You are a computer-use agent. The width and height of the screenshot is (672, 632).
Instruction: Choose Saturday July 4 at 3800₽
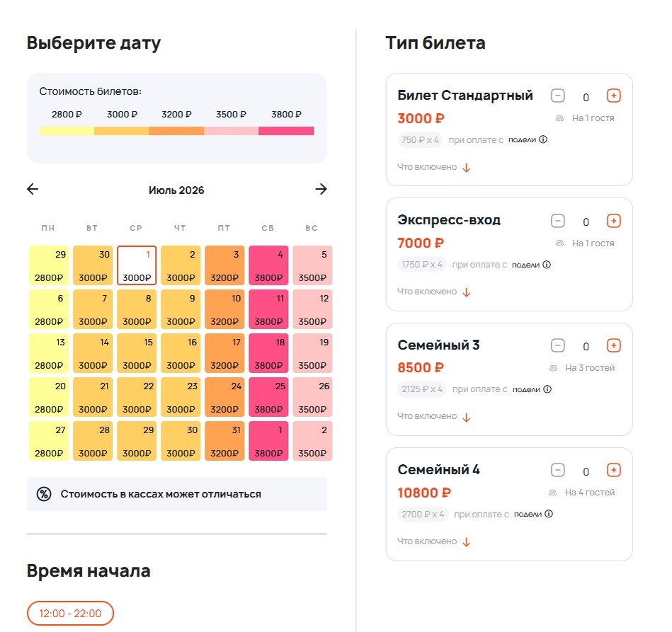point(268,265)
